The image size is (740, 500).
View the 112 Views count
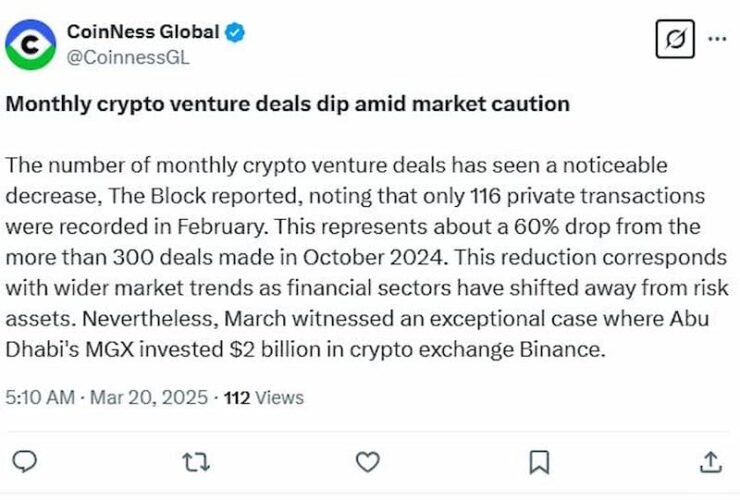[263, 398]
